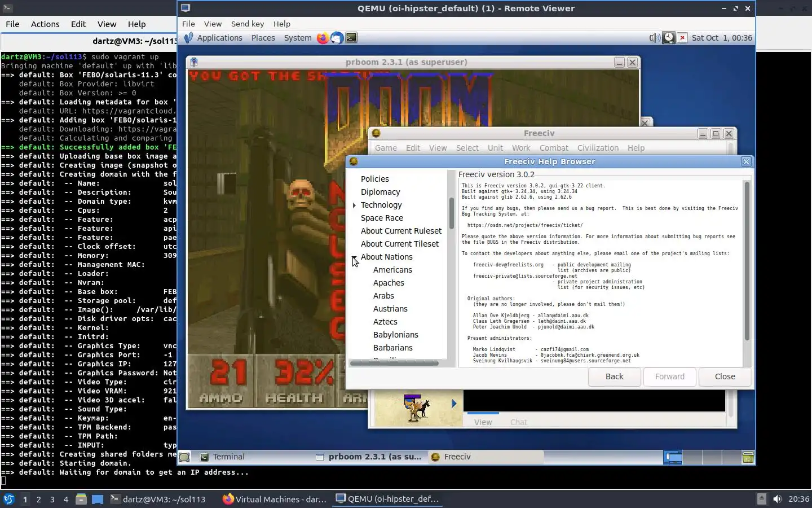Open Freeciv Combat menu

pos(554,148)
